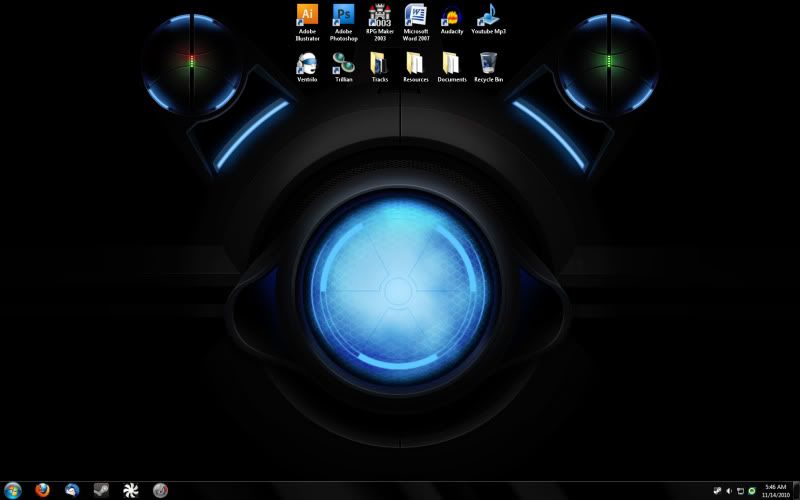Click the Audacity desktop icon

click(452, 20)
